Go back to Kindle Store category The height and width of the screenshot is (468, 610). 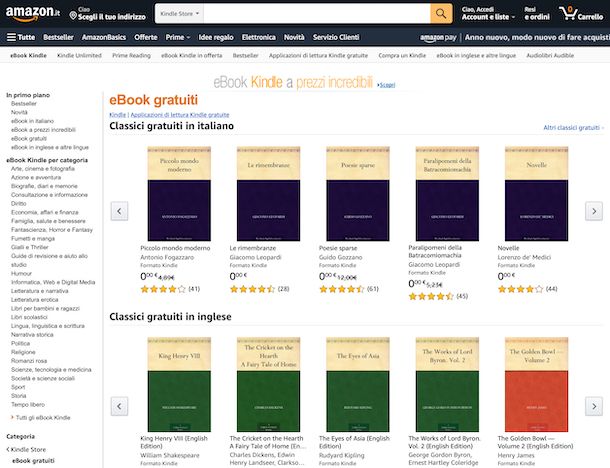[x=26, y=449]
